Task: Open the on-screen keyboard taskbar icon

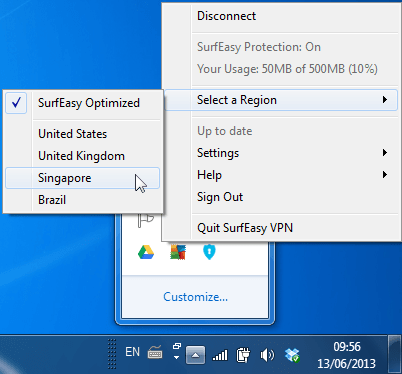Action: click(155, 352)
